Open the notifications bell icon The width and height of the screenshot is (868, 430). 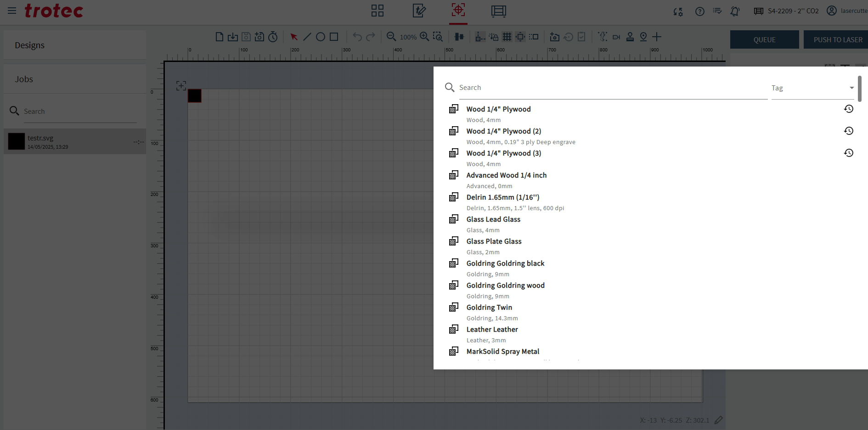pos(735,11)
